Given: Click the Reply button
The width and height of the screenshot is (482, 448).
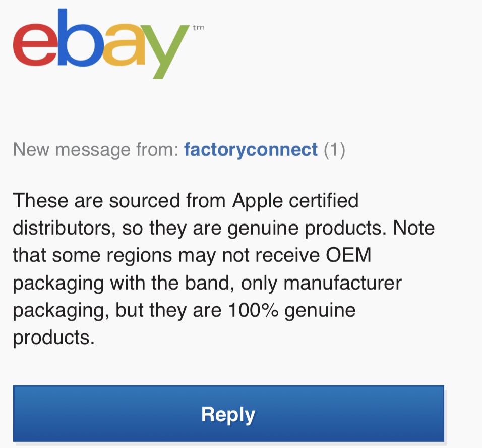Looking at the screenshot, I should tap(229, 414).
